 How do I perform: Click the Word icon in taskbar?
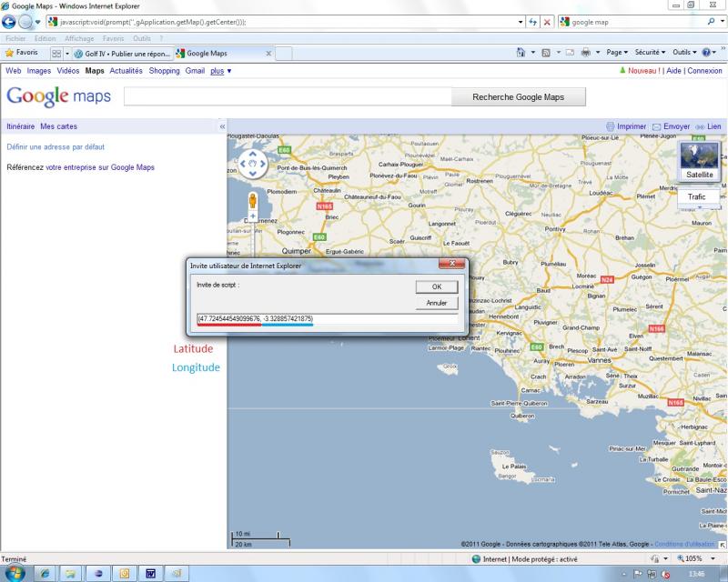pyautogui.click(x=150, y=574)
